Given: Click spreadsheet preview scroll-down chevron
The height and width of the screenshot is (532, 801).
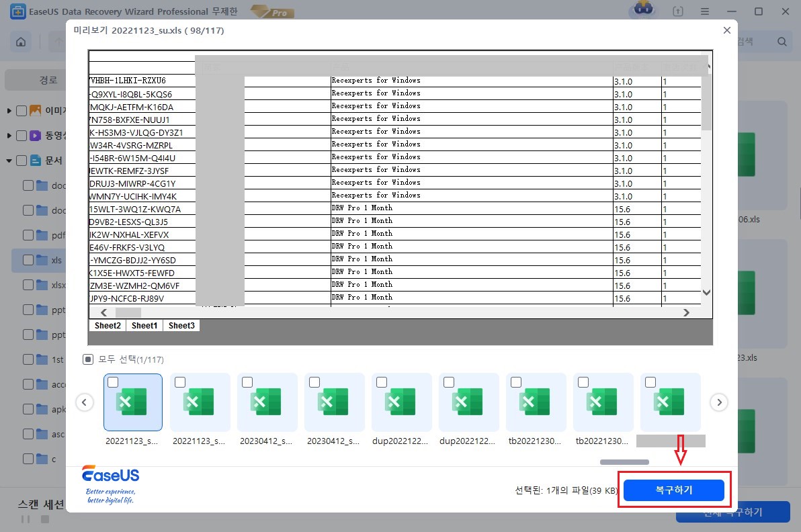Looking at the screenshot, I should (x=706, y=293).
